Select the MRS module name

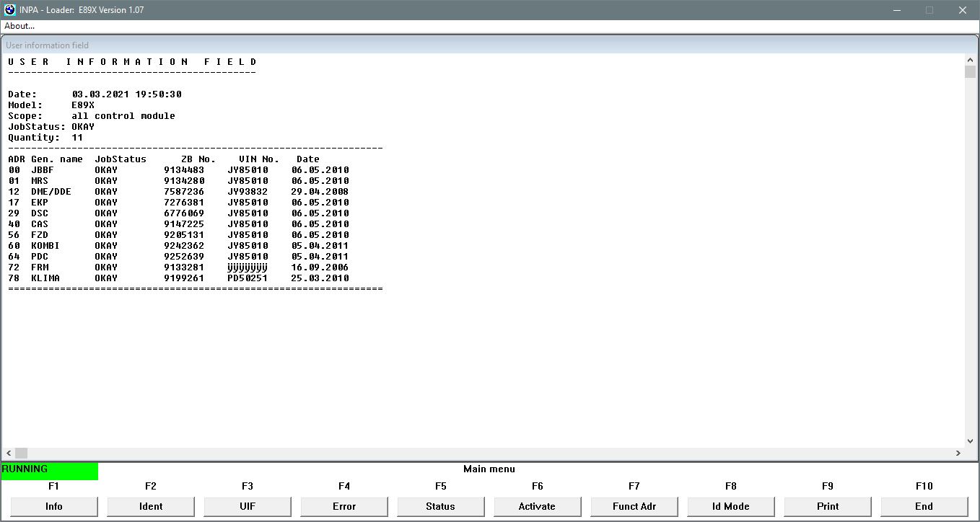(x=40, y=181)
